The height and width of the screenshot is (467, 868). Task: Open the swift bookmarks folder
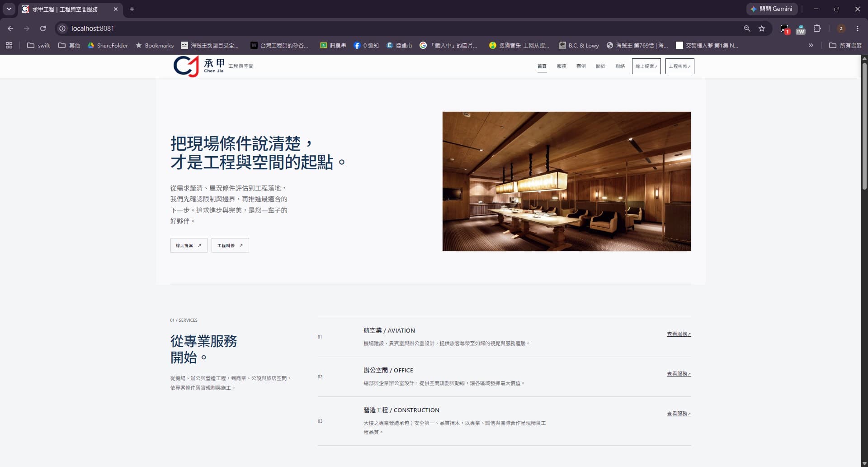click(x=39, y=45)
